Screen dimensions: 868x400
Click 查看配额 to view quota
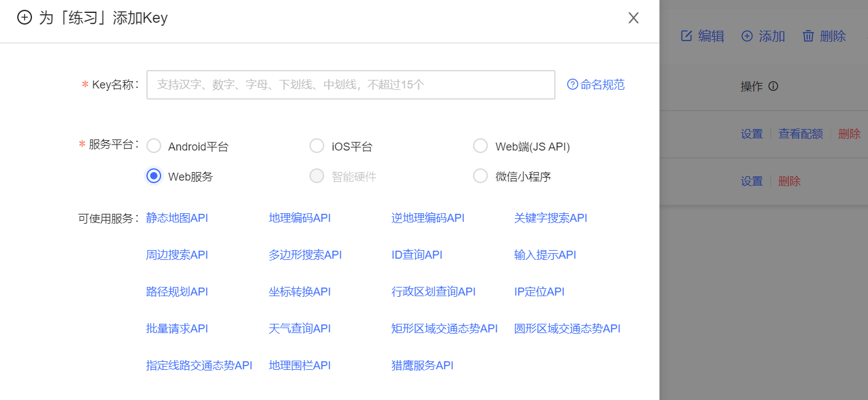tap(800, 133)
